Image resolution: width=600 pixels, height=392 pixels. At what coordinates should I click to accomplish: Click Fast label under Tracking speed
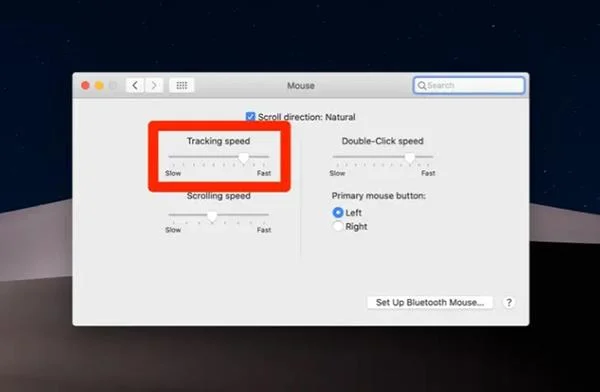(x=264, y=173)
